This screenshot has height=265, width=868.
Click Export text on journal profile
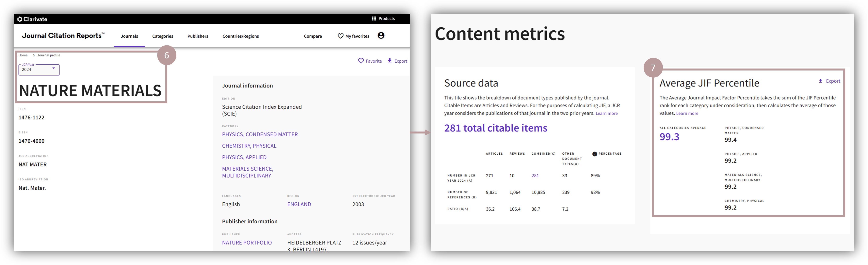(x=401, y=61)
